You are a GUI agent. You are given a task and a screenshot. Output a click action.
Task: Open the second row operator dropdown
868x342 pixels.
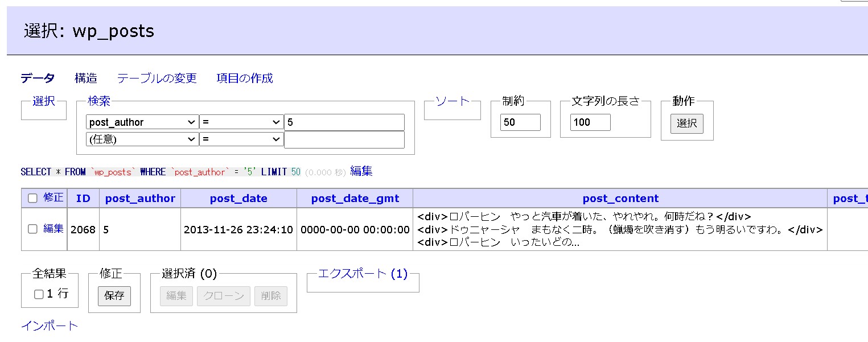click(241, 139)
